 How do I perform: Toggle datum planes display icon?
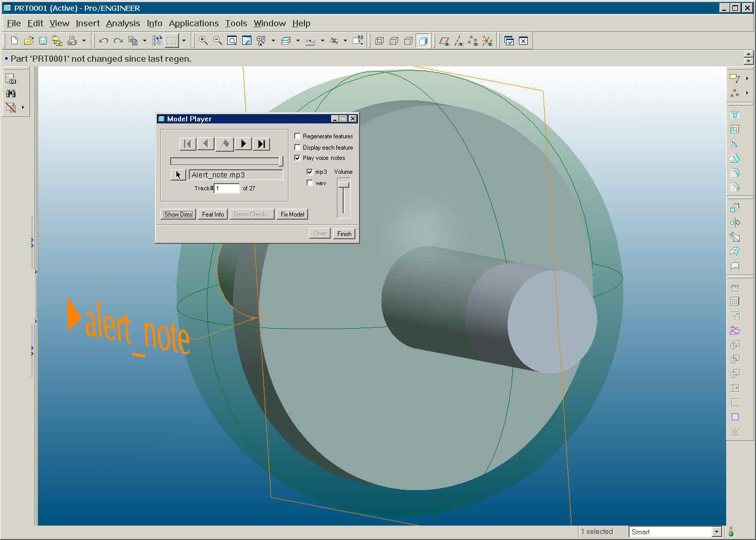(x=444, y=41)
